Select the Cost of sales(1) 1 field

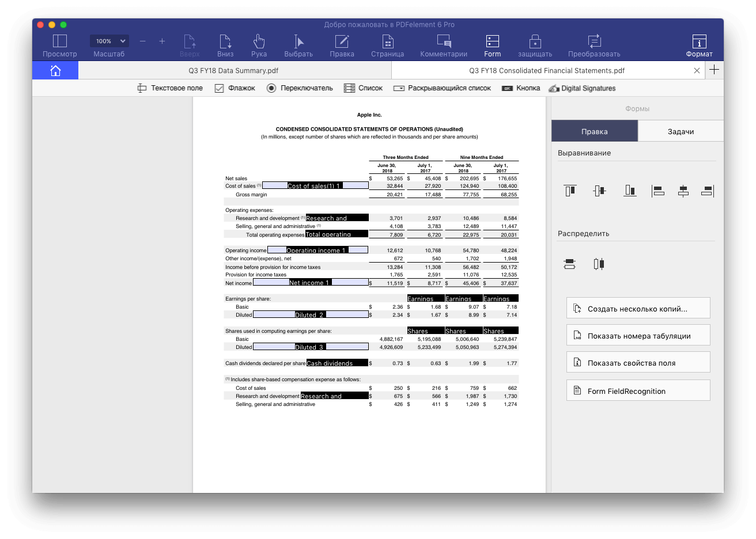point(315,185)
